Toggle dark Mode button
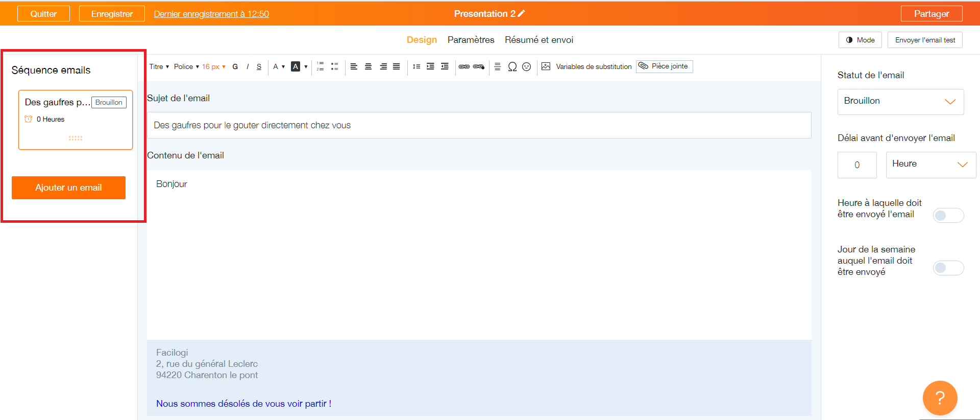This screenshot has height=420, width=980. point(860,40)
